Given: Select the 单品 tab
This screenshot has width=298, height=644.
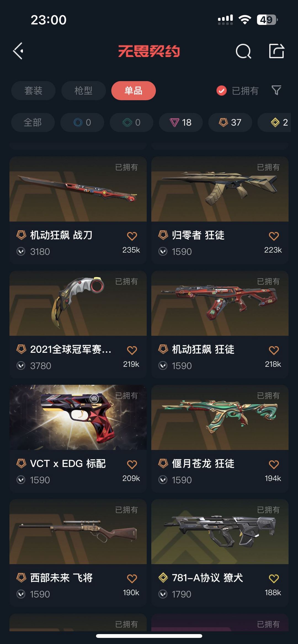Looking at the screenshot, I should [x=134, y=91].
